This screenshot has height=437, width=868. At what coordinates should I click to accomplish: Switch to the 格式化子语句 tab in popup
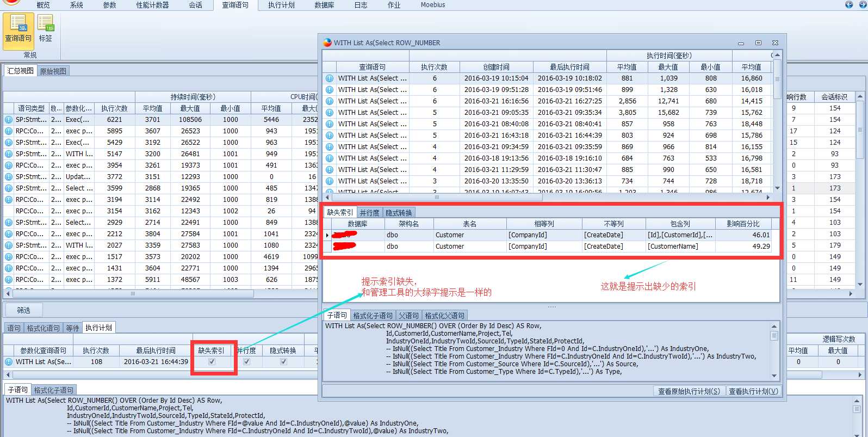click(373, 316)
